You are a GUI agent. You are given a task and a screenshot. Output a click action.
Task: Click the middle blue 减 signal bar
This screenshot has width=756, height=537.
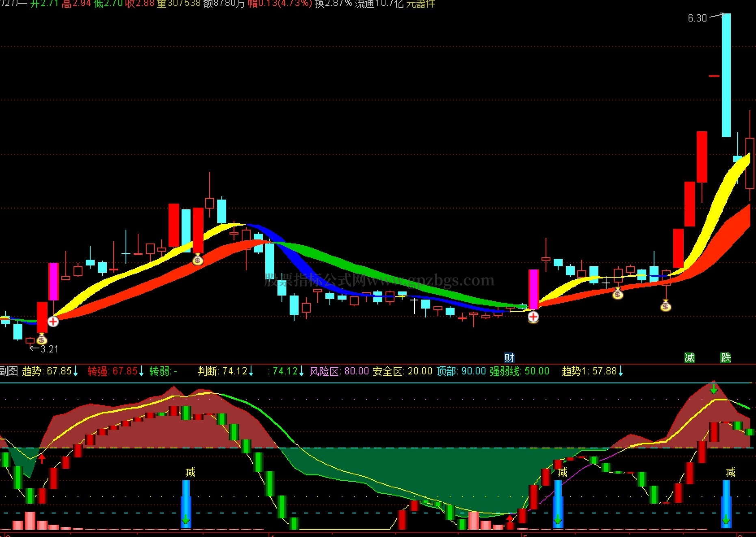(558, 504)
